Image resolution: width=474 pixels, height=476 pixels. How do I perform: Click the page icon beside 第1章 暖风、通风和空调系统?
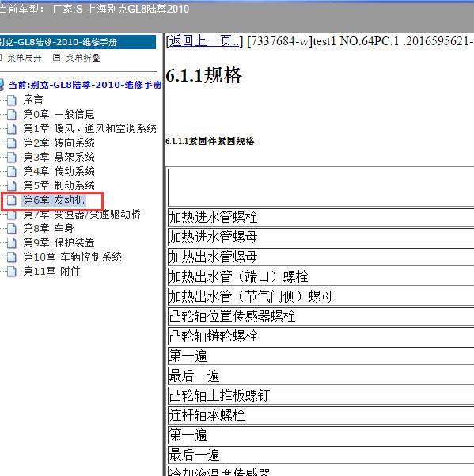[12, 128]
